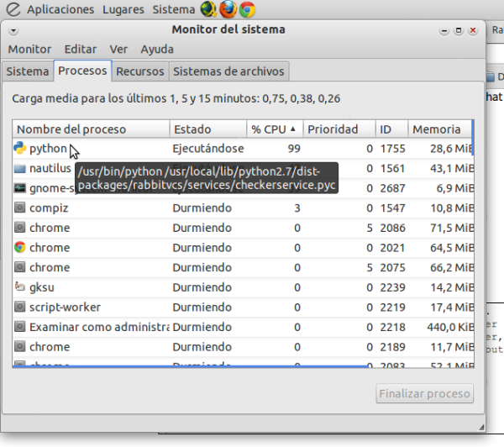Click the Finalizar proceso button

point(424,393)
